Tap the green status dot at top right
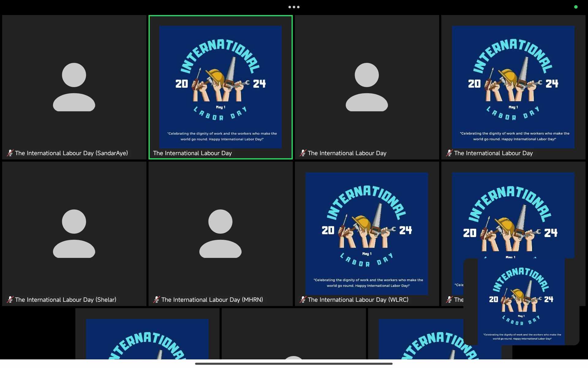 pos(576,7)
